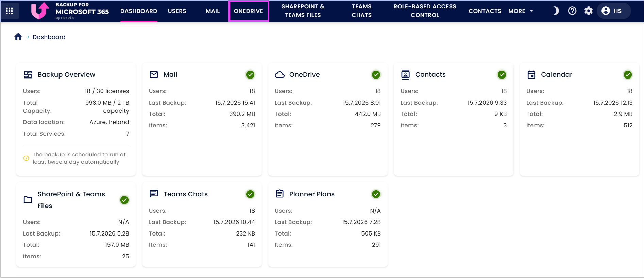
Task: Go to the USERS tab
Action: [x=177, y=11]
